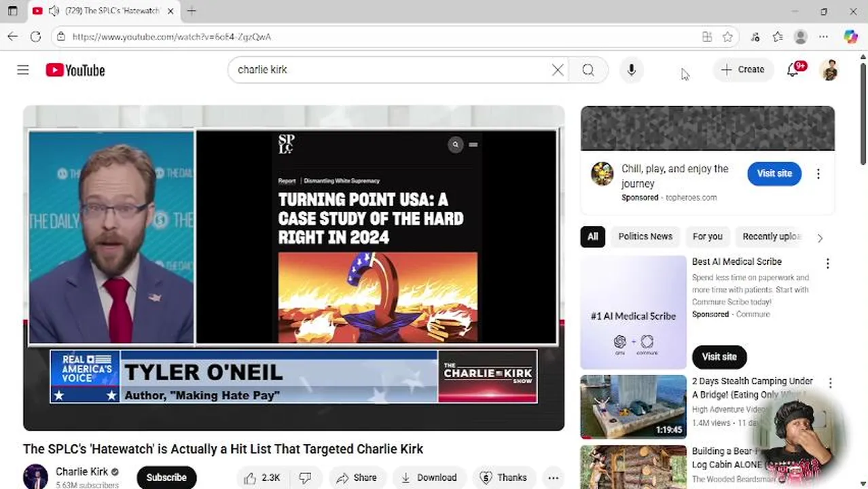
Task: Start voice search with the microphone
Action: (632, 70)
